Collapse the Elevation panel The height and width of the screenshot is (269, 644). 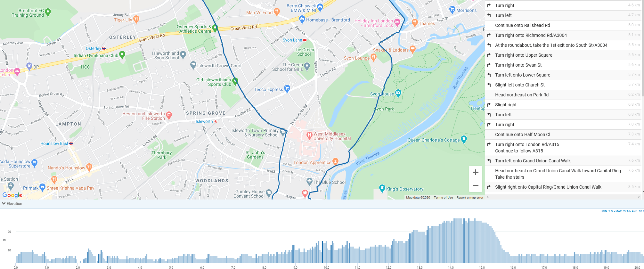12,204
